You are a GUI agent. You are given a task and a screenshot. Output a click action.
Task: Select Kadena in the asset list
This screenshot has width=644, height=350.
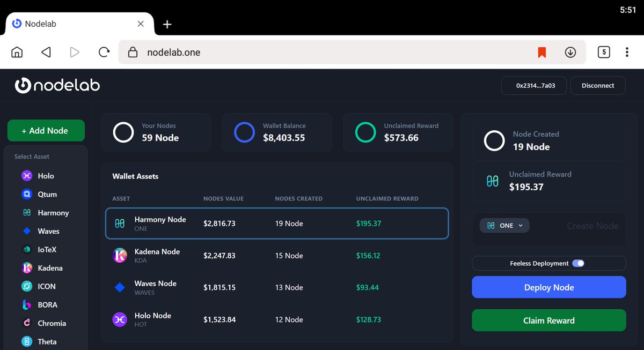coord(46,268)
